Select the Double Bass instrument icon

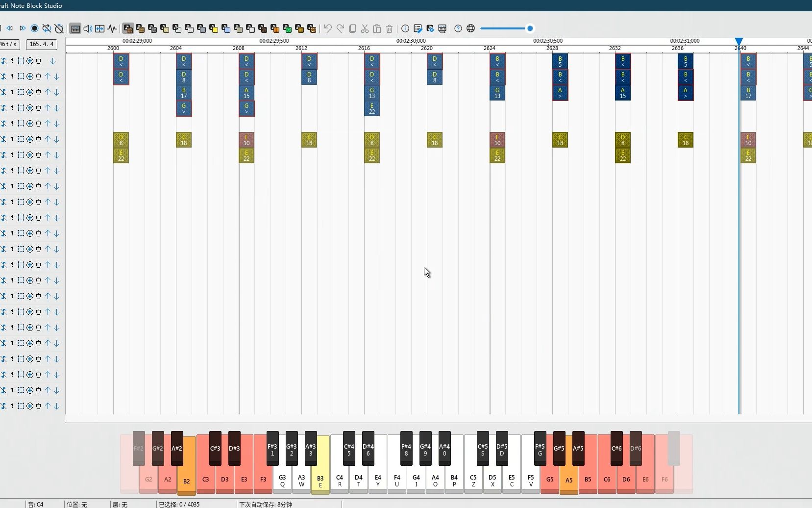(140, 28)
